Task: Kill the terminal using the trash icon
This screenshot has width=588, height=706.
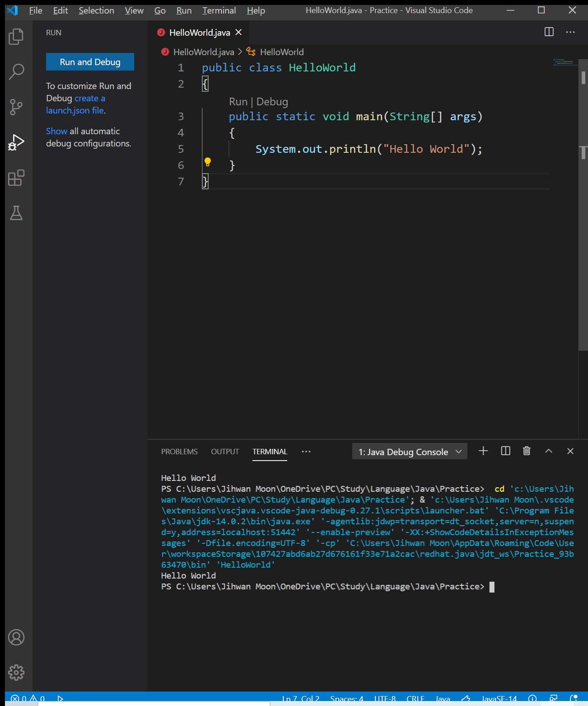Action: tap(526, 451)
